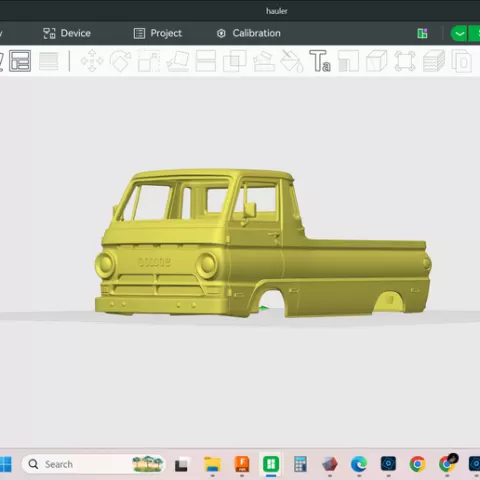
Task: Open Task View from the taskbar
Action: 181,464
